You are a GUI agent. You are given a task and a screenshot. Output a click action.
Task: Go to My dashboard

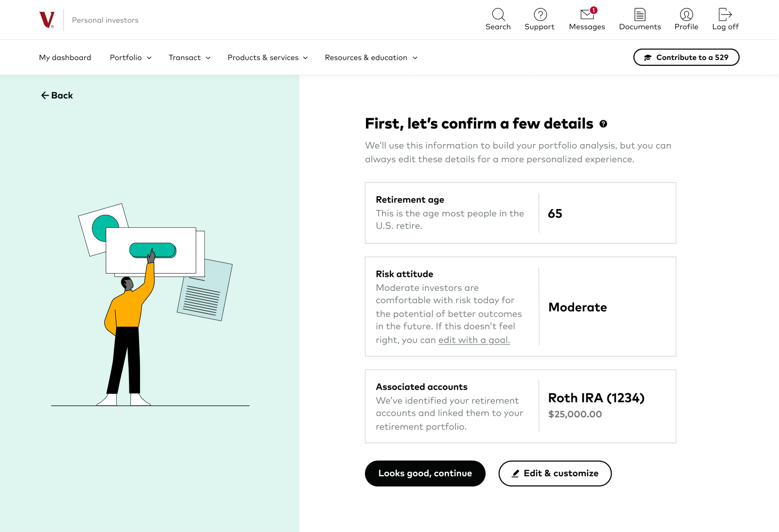[x=65, y=58]
